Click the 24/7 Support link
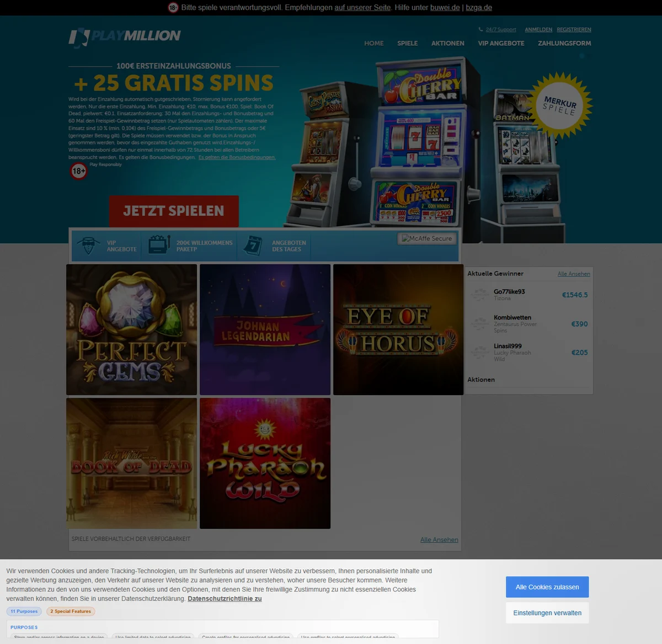 [x=501, y=30]
